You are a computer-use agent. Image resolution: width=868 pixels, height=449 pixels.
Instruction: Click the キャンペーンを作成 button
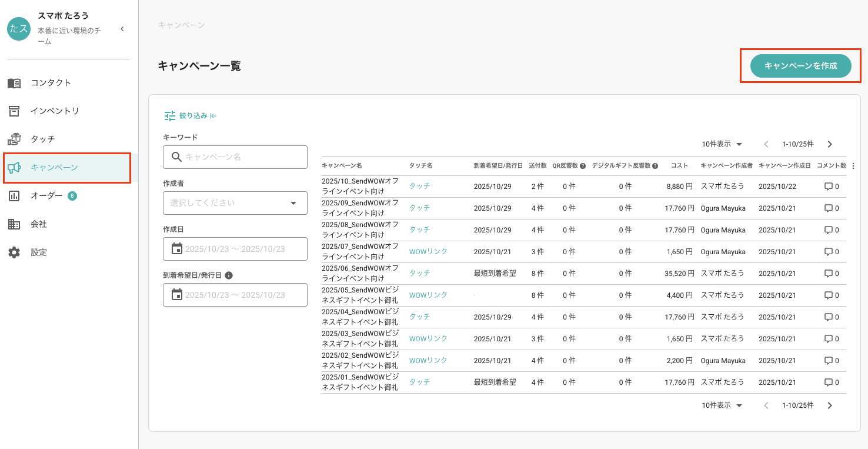click(x=800, y=66)
